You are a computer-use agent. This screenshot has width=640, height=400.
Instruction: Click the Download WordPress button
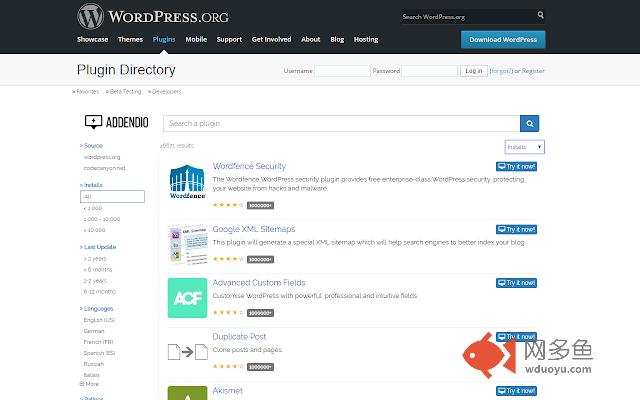coord(503,40)
